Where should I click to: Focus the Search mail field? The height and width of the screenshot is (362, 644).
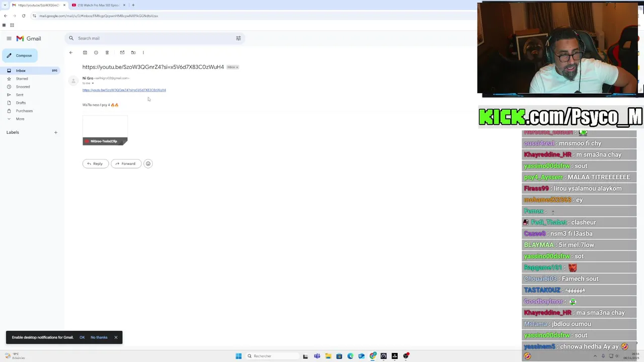(x=155, y=38)
